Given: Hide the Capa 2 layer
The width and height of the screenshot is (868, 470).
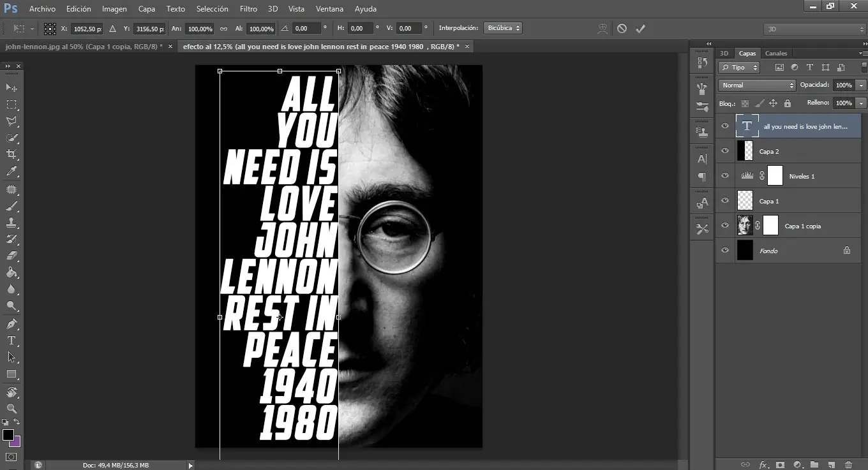Looking at the screenshot, I should coord(724,151).
